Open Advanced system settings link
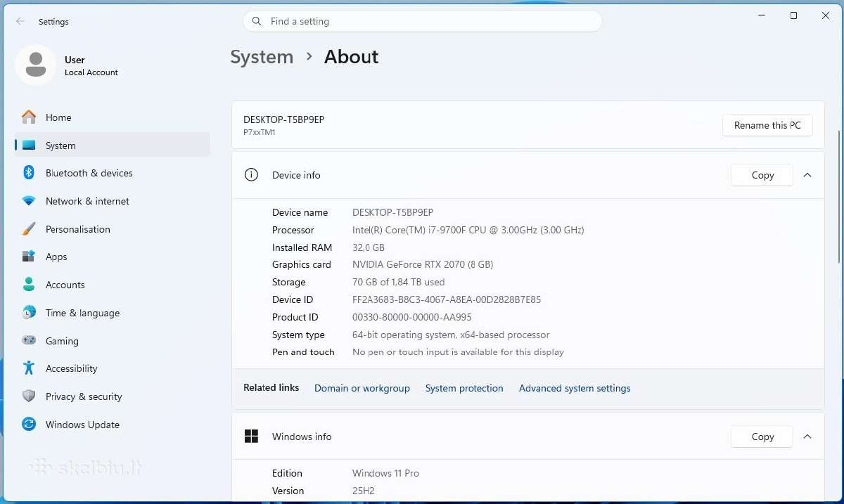 pyautogui.click(x=575, y=388)
